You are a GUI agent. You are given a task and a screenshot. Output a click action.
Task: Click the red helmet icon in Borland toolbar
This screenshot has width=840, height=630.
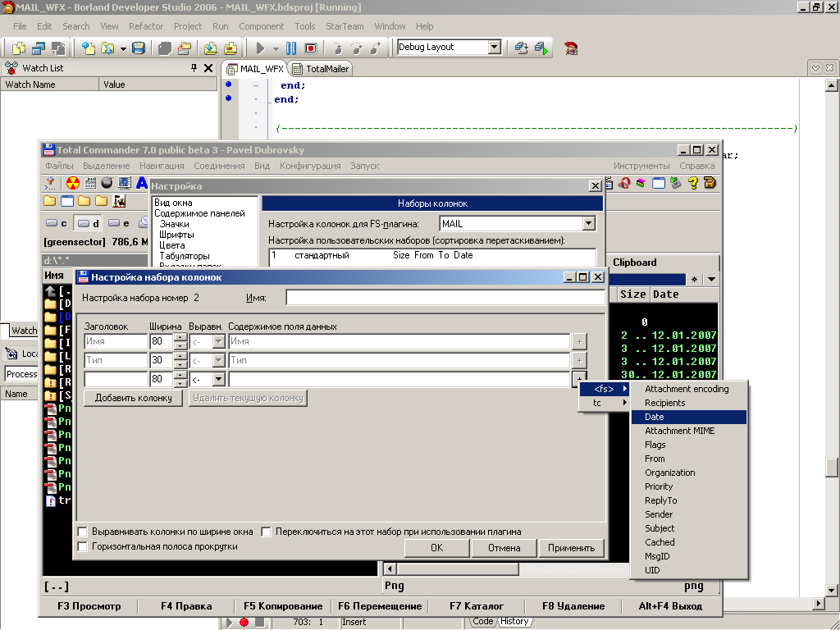(x=571, y=48)
